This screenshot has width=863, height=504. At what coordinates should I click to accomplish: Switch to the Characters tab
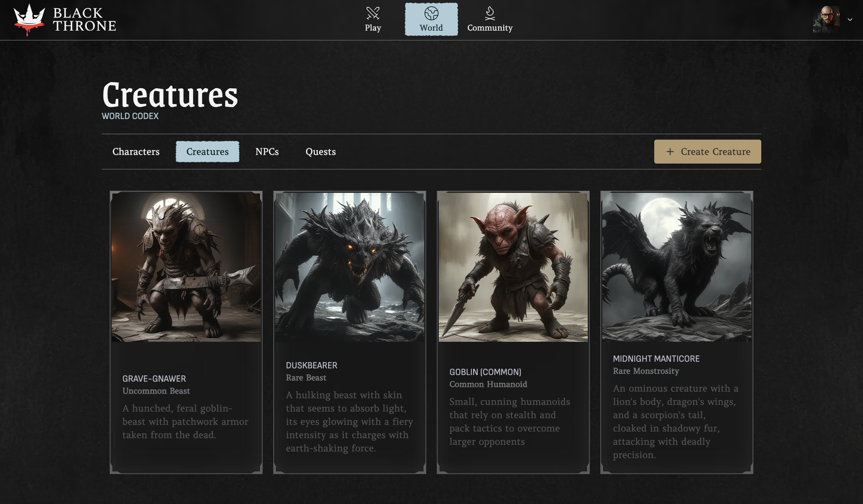pyautogui.click(x=136, y=152)
